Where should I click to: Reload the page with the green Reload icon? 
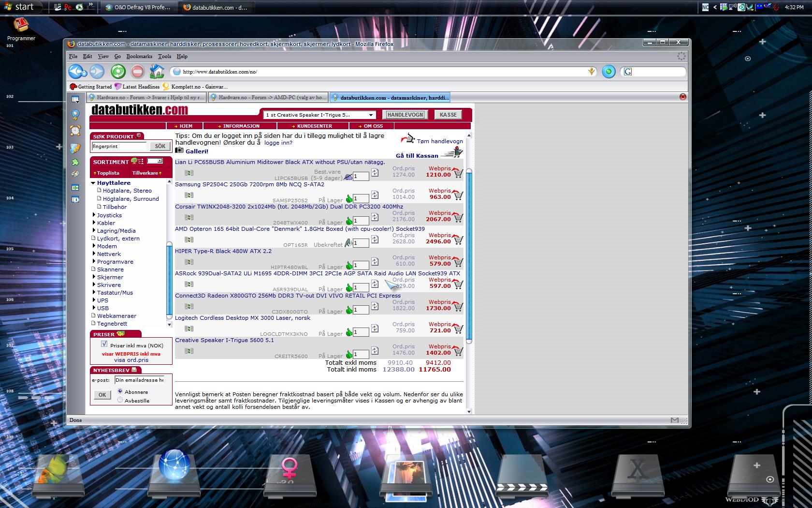(118, 72)
